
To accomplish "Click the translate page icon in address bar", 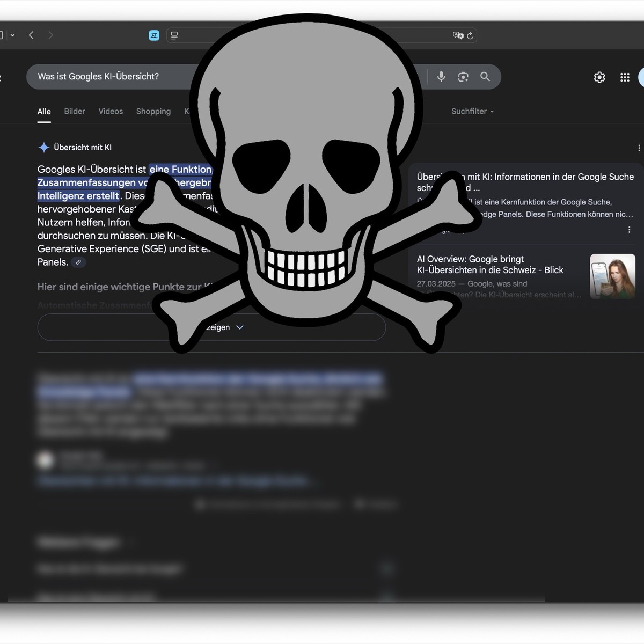I will tap(458, 35).
